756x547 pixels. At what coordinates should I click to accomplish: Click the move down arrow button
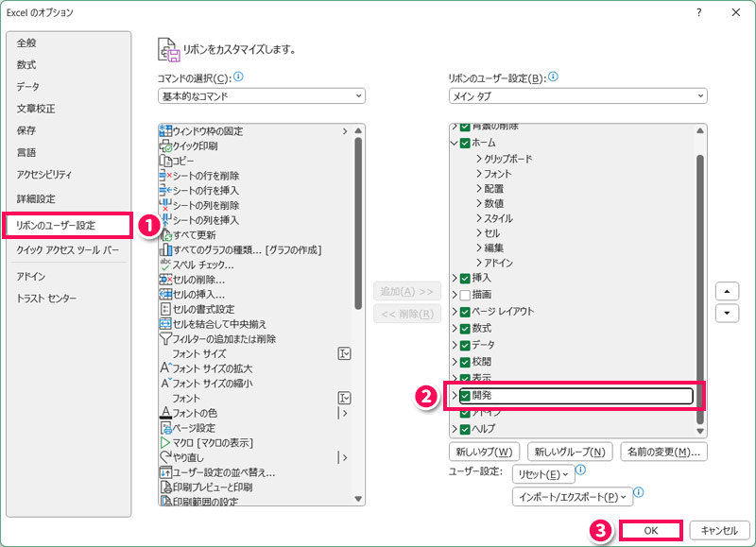click(x=727, y=313)
